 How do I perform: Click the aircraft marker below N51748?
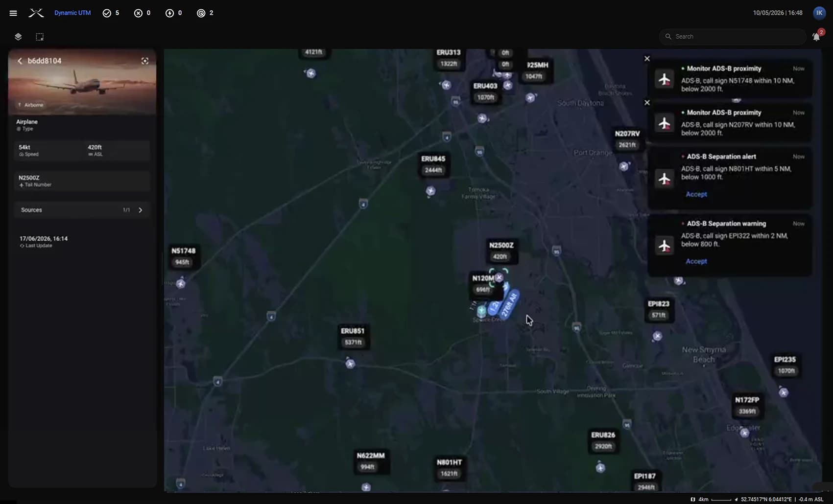point(181,283)
